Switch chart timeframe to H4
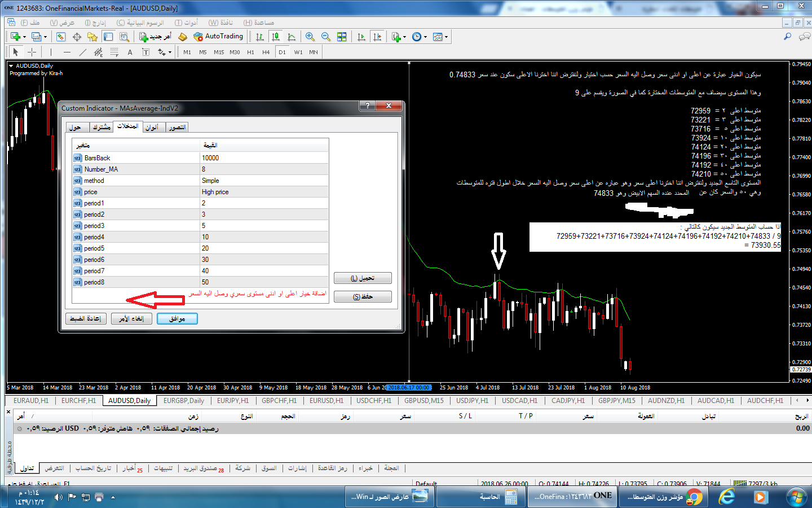The width and height of the screenshot is (812, 508). (266, 52)
